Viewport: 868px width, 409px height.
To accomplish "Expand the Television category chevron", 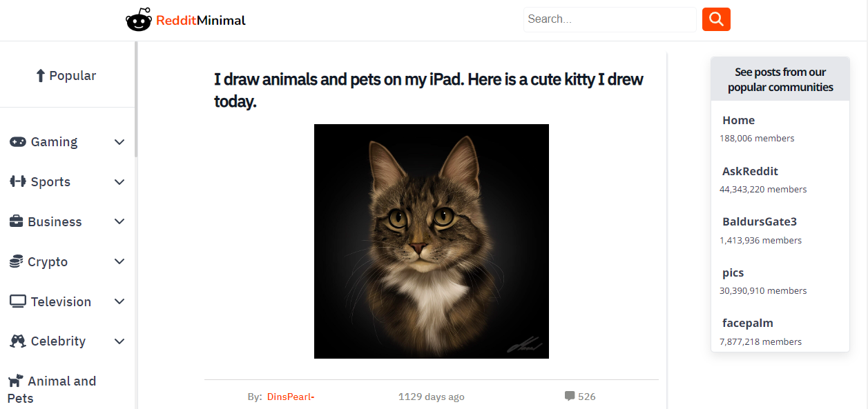I will [119, 302].
